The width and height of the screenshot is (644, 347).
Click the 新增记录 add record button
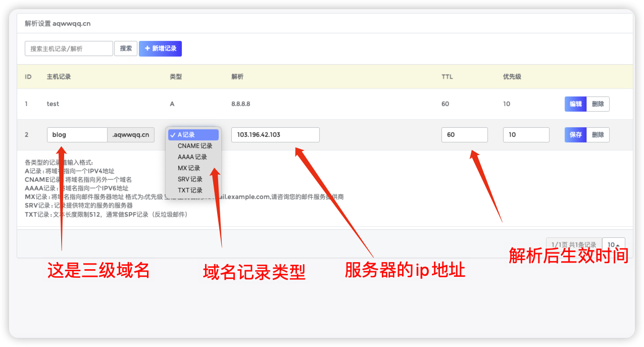click(160, 48)
